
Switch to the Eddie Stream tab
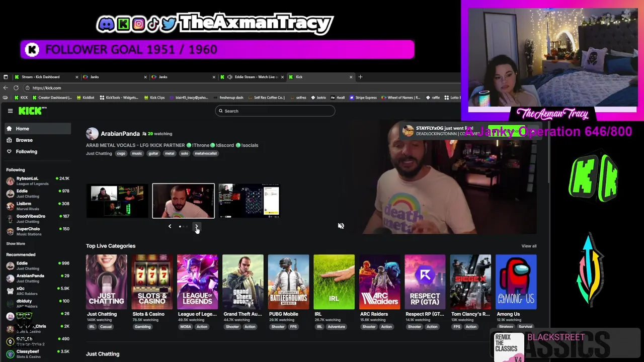(x=252, y=77)
